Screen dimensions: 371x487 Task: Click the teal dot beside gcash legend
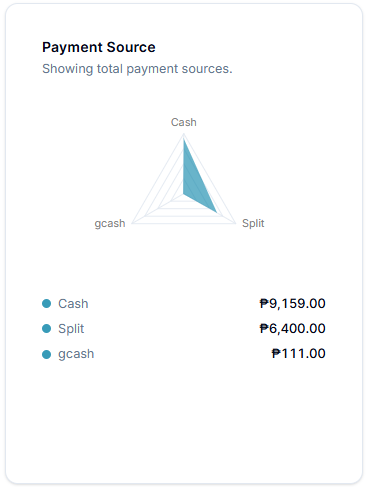tap(47, 354)
